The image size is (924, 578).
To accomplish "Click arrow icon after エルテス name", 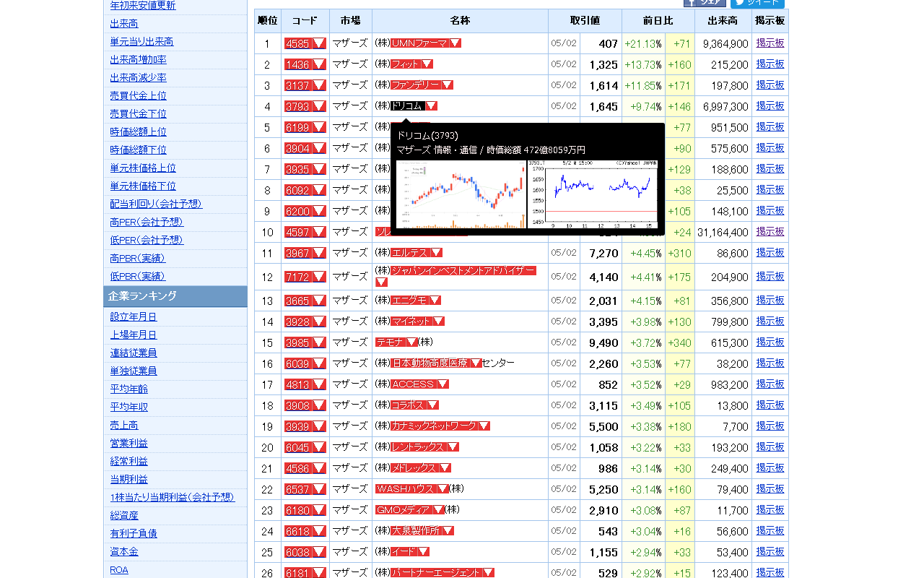I will (436, 253).
